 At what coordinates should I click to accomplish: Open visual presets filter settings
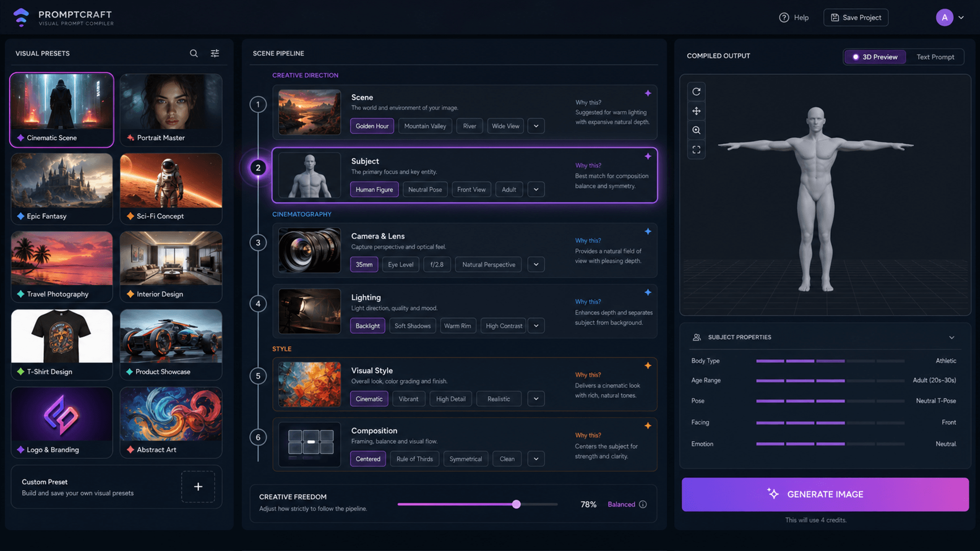pyautogui.click(x=215, y=53)
